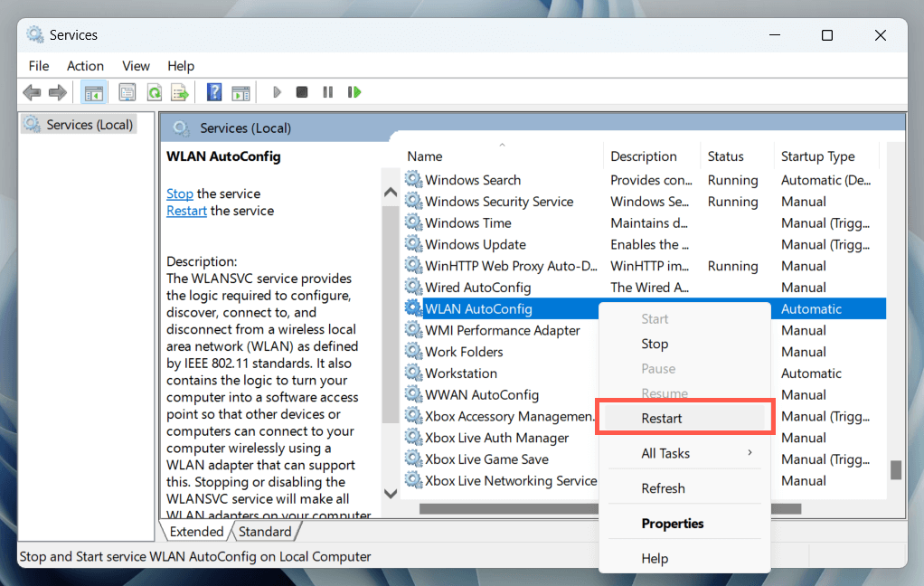This screenshot has width=924, height=586.
Task: Click gear icon next to Windows Update
Action: pyautogui.click(x=414, y=243)
